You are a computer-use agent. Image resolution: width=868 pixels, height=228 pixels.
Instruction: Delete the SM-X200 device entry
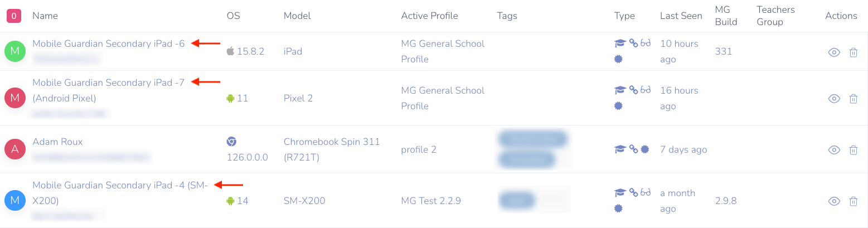[x=853, y=201]
